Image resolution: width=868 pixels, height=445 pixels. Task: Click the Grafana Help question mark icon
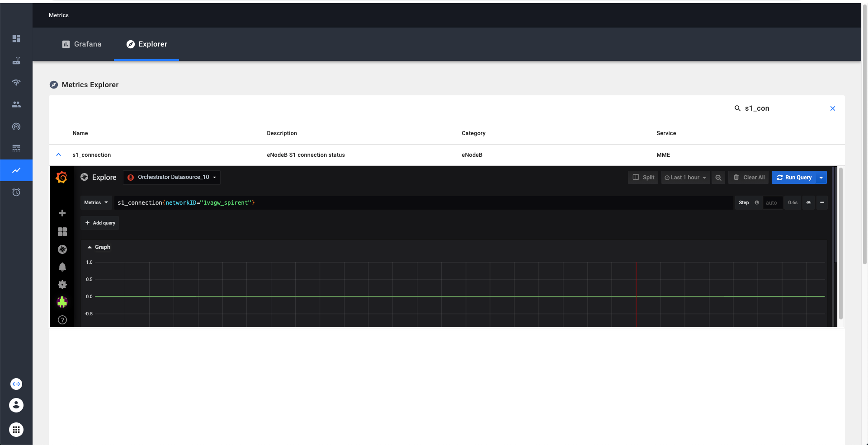[x=62, y=320]
